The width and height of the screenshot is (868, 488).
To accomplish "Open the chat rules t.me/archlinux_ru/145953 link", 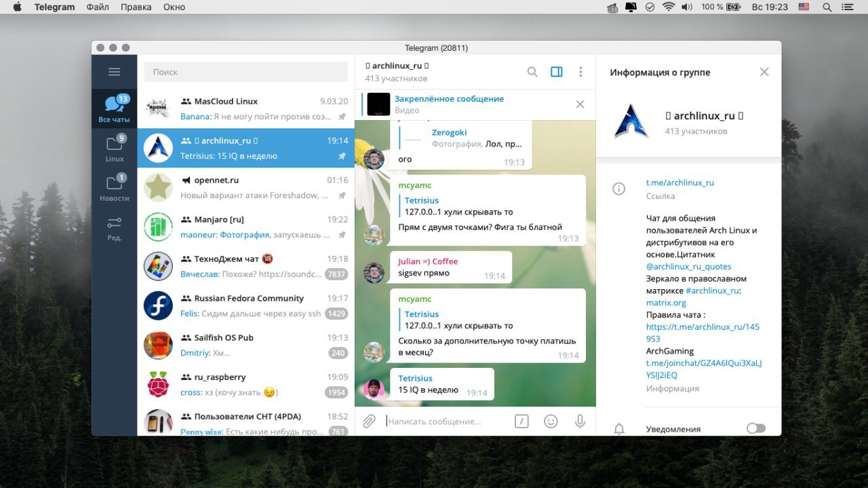I will pyautogui.click(x=703, y=333).
